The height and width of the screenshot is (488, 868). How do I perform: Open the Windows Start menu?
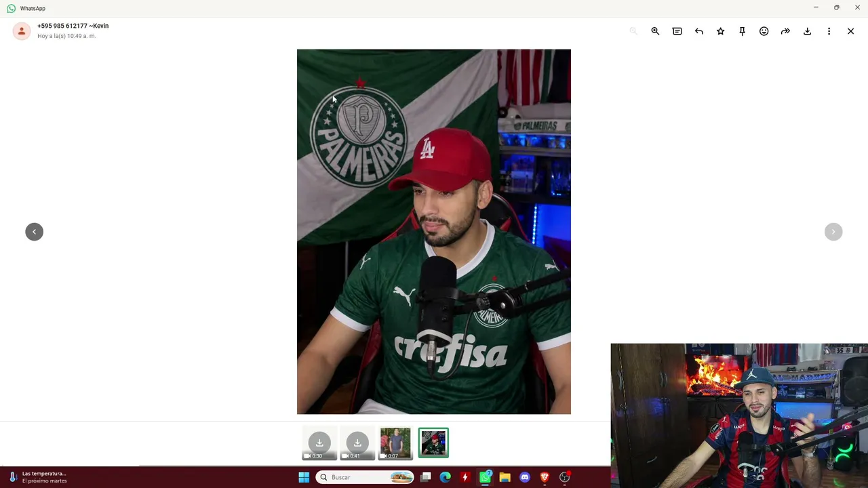tap(304, 477)
